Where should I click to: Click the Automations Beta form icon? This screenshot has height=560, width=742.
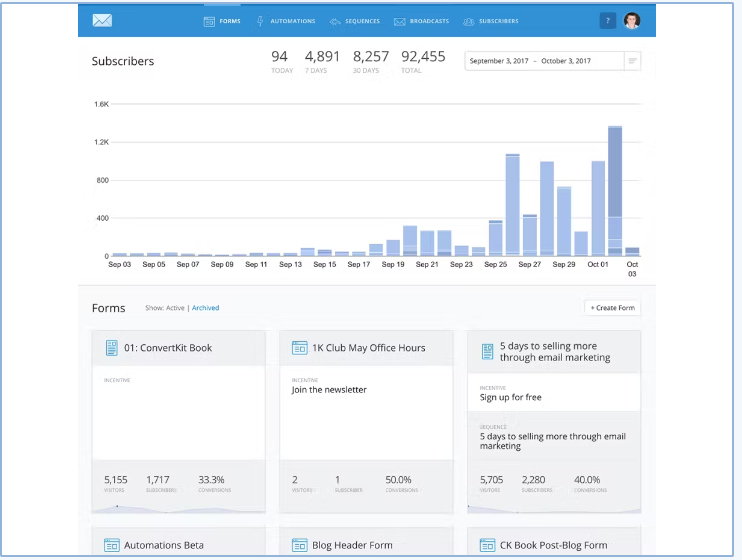pos(112,545)
